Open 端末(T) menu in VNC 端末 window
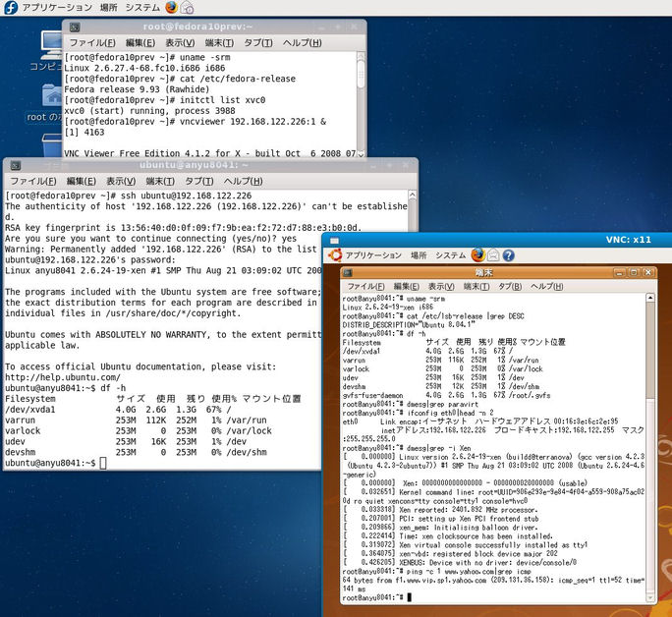Image resolution: width=672 pixels, height=617 pixels. [476, 286]
